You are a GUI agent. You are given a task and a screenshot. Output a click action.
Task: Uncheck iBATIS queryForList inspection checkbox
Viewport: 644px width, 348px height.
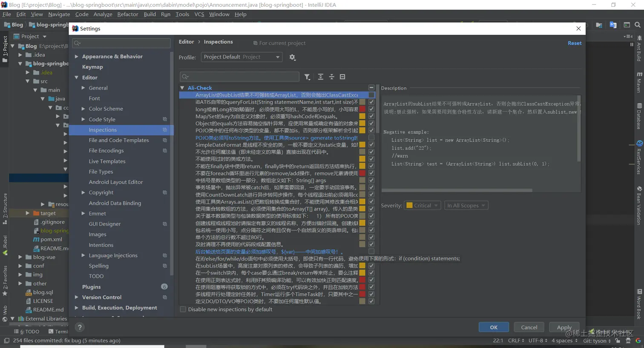point(371,102)
